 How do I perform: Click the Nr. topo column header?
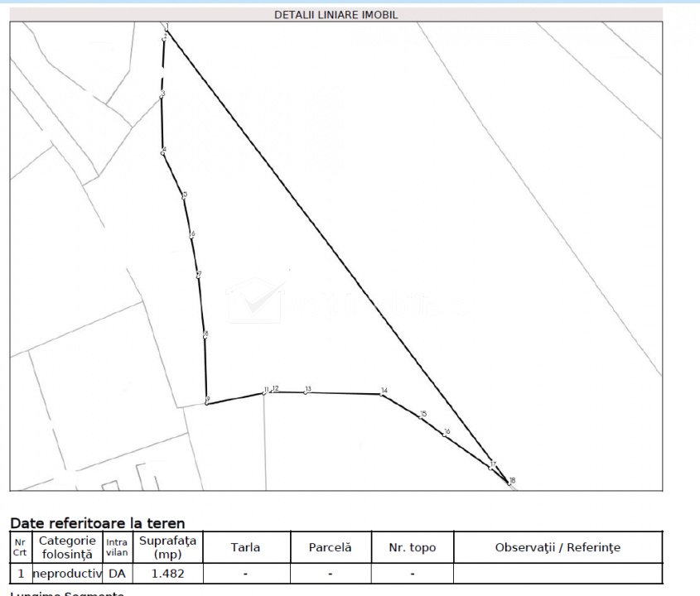tap(412, 547)
